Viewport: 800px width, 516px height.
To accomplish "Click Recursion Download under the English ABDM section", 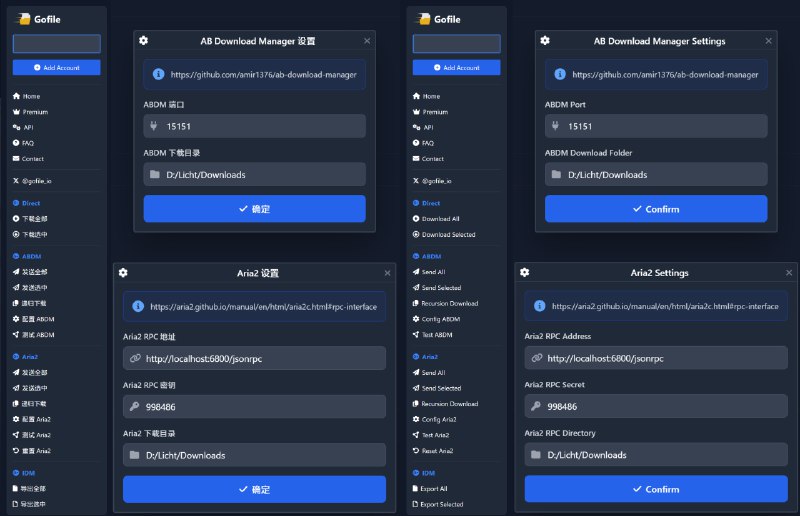I will click(445, 303).
